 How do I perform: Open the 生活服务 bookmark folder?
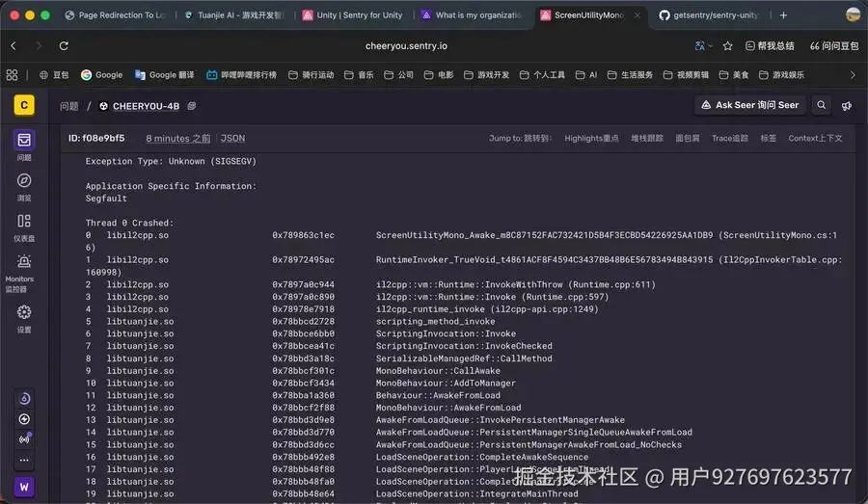coord(630,75)
